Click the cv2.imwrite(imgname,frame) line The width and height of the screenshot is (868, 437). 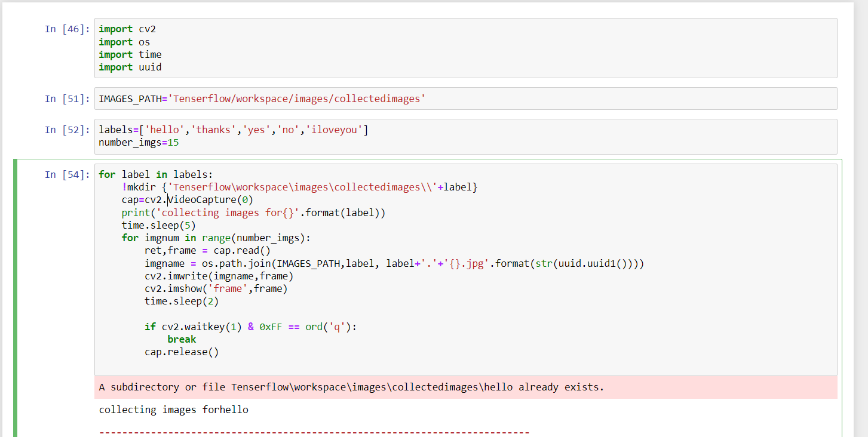coord(219,276)
